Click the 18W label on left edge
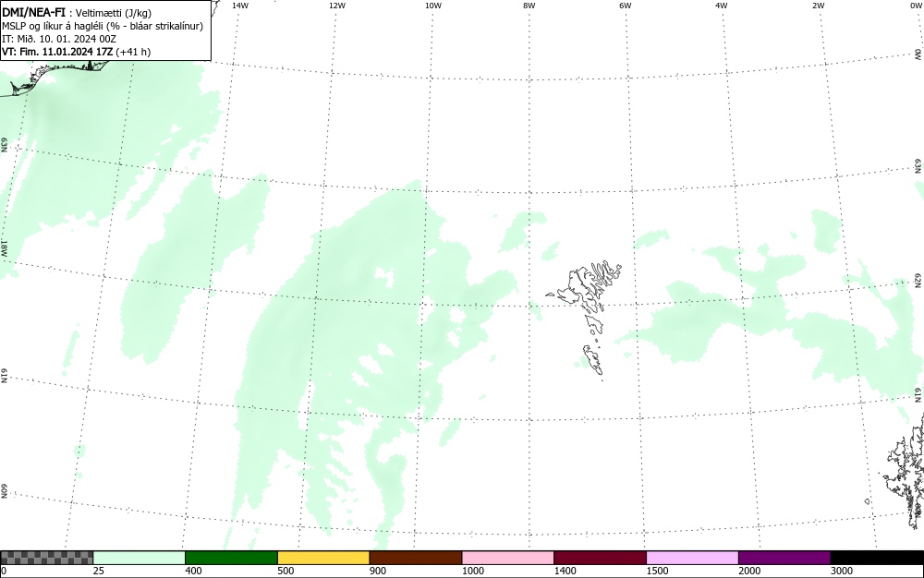Screen dimensions: 924x578 [x=4, y=247]
